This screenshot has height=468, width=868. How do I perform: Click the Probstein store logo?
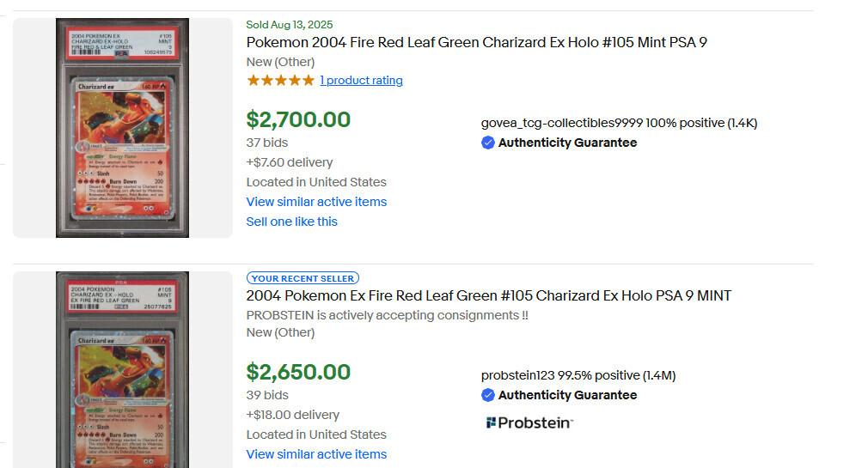pos(529,422)
